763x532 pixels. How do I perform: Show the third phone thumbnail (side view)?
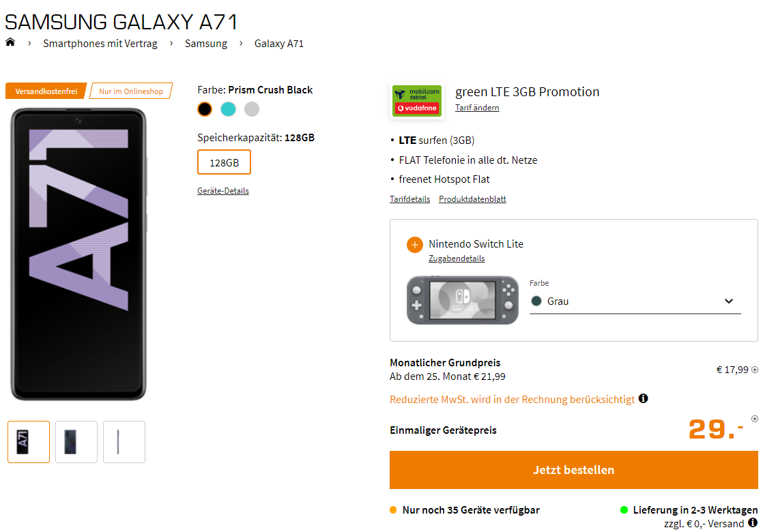pos(124,442)
